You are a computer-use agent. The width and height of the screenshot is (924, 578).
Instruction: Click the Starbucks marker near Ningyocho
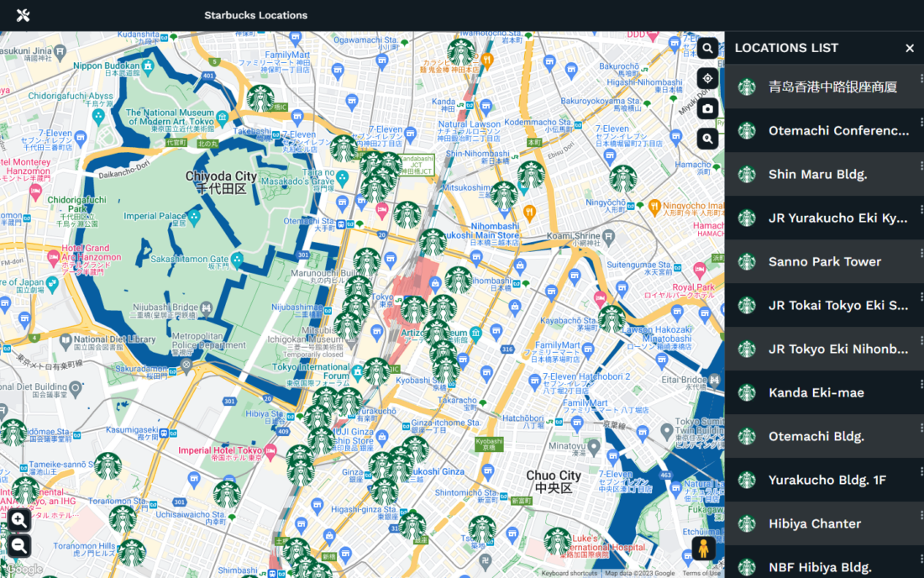[623, 179]
